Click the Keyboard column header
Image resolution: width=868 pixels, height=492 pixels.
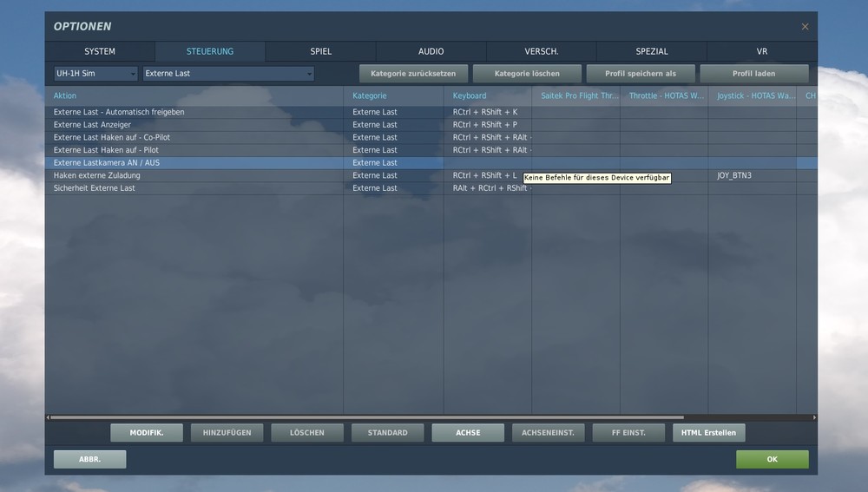(488, 95)
